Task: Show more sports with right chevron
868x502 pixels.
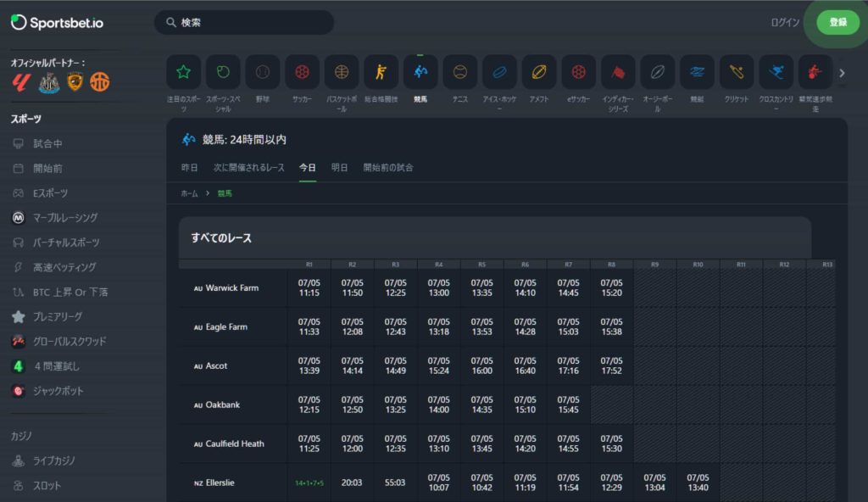Action: 842,73
